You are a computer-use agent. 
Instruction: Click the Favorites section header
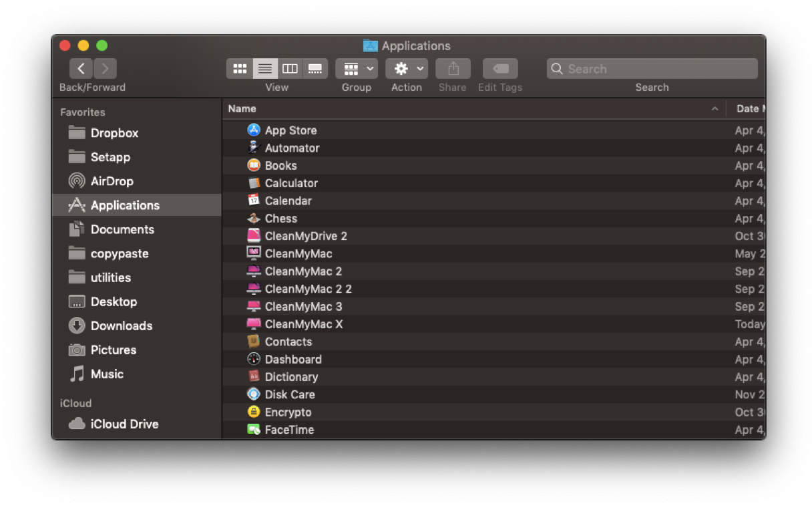tap(83, 112)
